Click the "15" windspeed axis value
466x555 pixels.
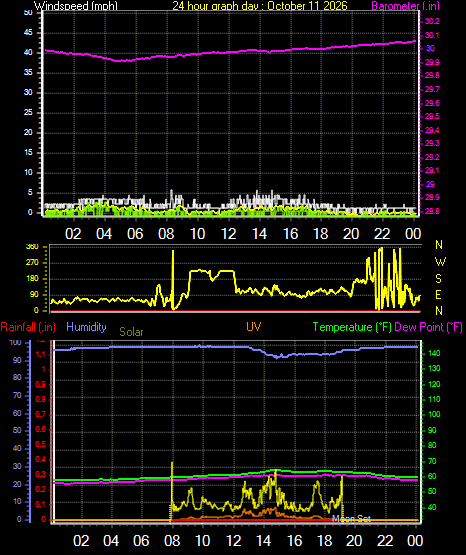(28, 153)
